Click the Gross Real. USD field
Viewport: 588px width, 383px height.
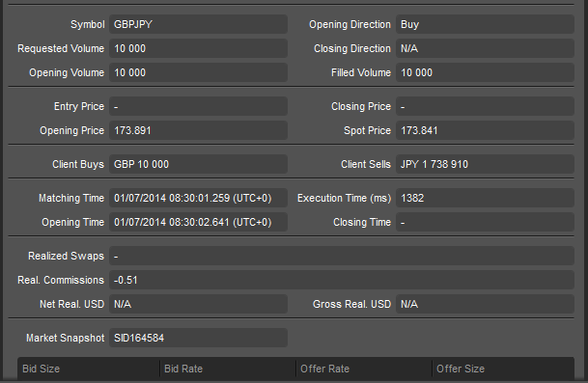click(485, 304)
